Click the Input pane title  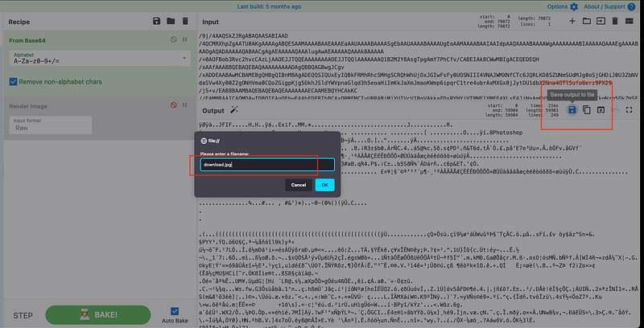(210, 22)
